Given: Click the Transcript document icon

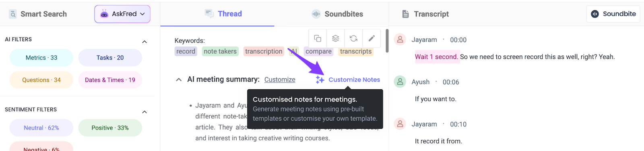Looking at the screenshot, I should tap(405, 14).
